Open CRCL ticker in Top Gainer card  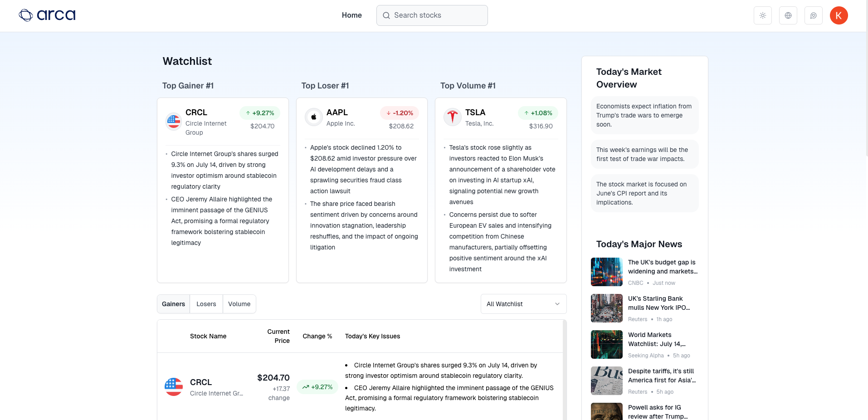(196, 112)
